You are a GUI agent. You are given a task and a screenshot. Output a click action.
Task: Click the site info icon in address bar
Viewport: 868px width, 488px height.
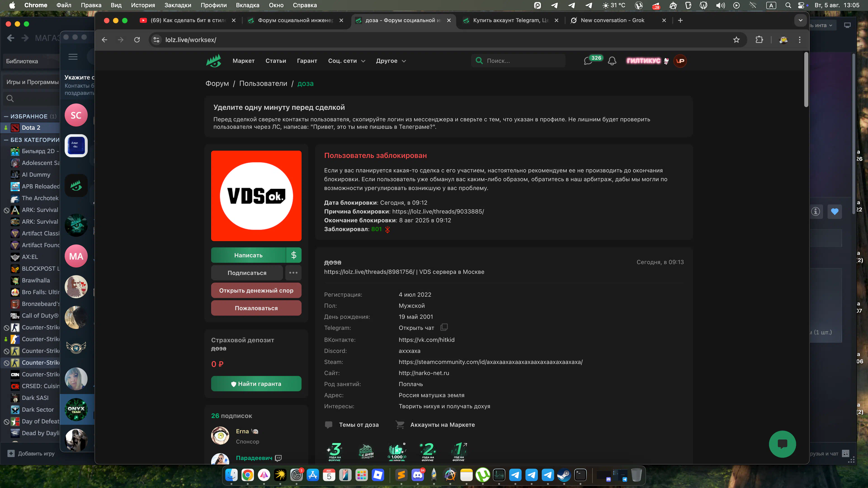tap(156, 40)
